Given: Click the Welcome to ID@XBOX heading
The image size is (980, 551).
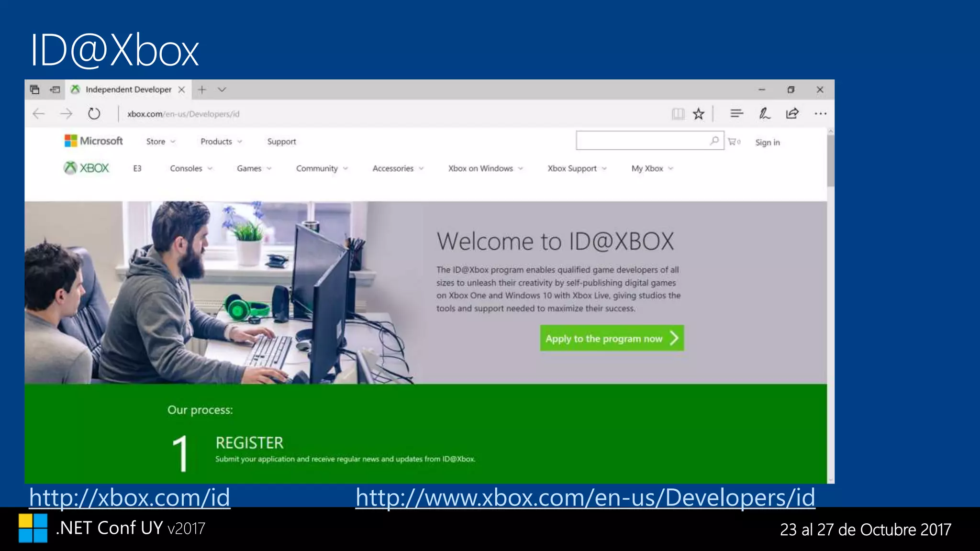Looking at the screenshot, I should point(555,241).
